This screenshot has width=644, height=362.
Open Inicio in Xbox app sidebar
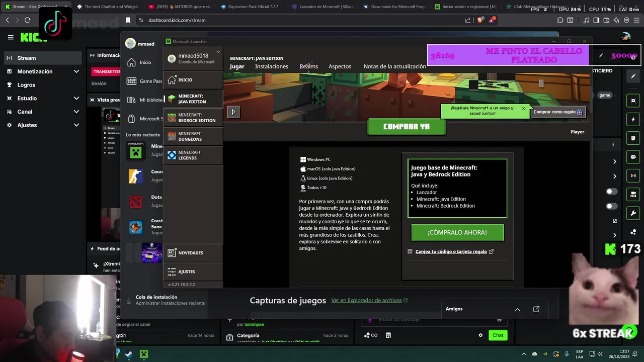pos(139,62)
